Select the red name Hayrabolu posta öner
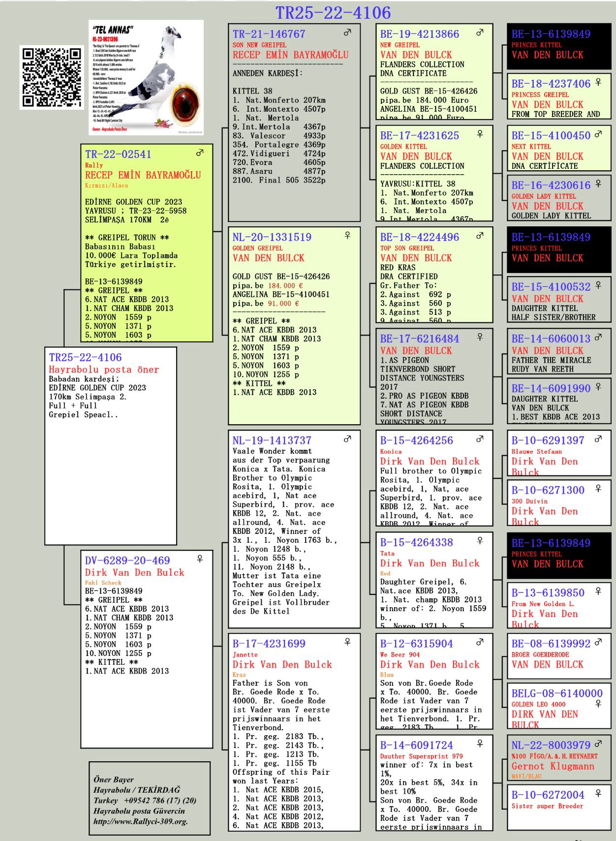This screenshot has width=616, height=841. 104,370
